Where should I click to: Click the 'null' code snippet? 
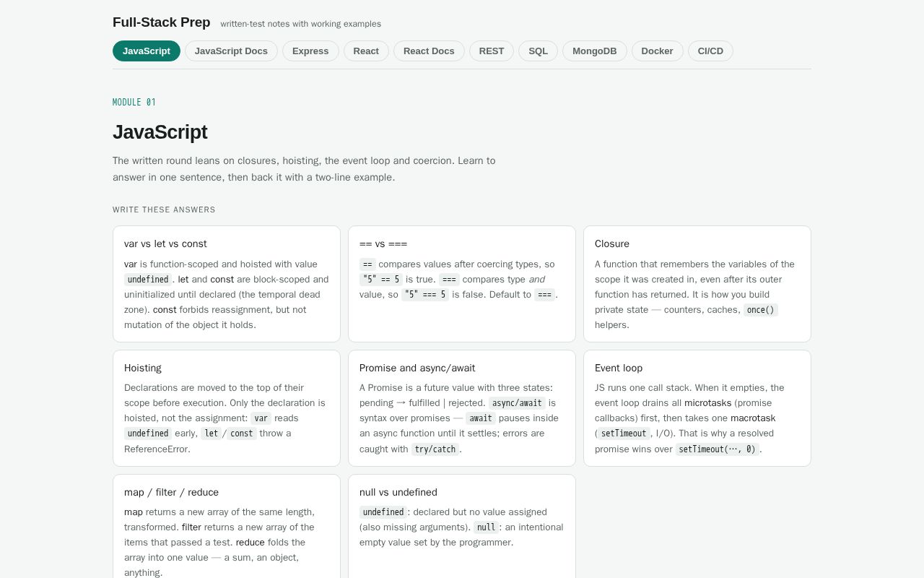(x=486, y=527)
